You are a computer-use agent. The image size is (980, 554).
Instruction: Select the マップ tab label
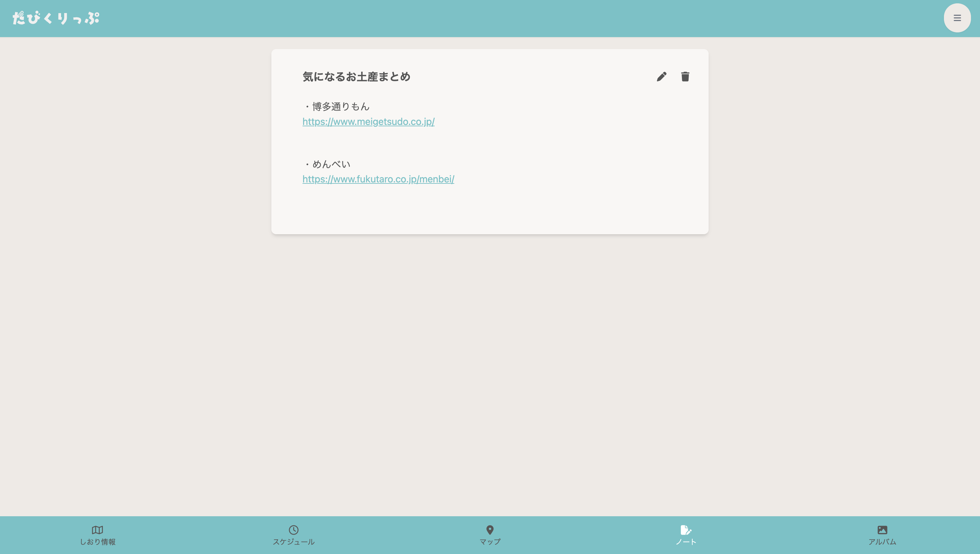[490, 542]
